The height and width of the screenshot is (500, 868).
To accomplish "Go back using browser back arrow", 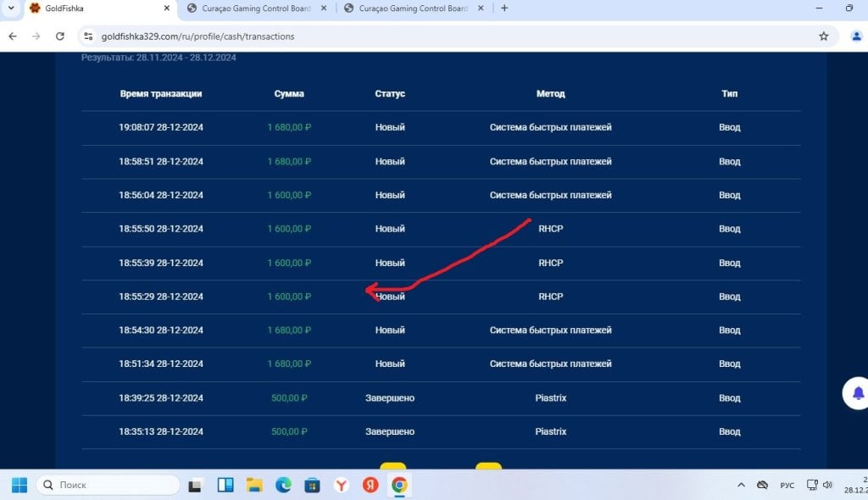I will pos(13,36).
